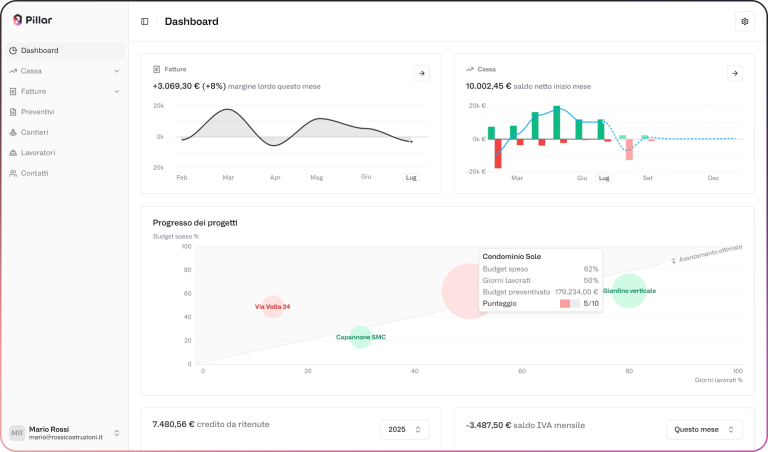Image resolution: width=768 pixels, height=452 pixels.
Task: Click the large red bar in Cassa chart
Action: coord(498,154)
